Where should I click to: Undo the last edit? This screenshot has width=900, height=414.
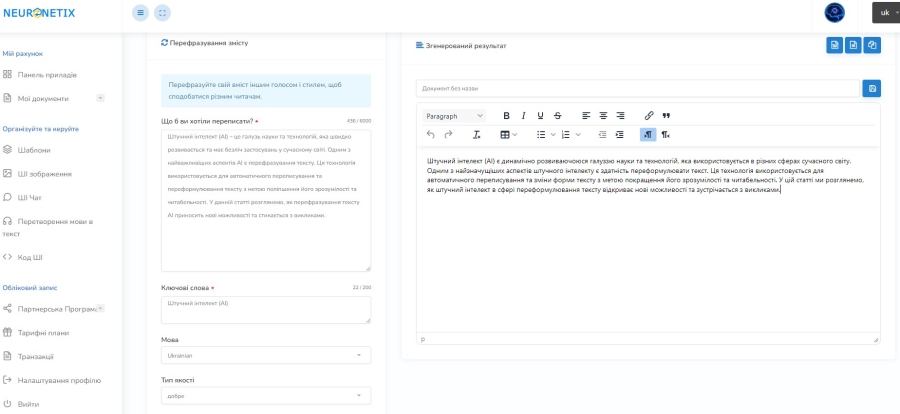[x=431, y=134]
